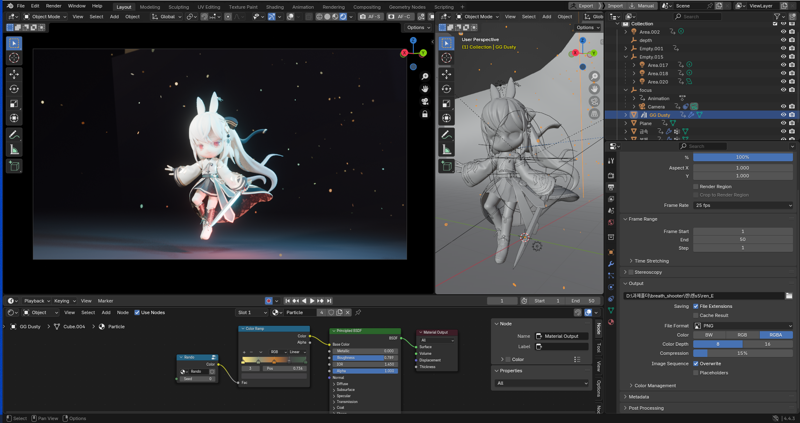Select BW color mode button
800x423 pixels.
point(709,335)
